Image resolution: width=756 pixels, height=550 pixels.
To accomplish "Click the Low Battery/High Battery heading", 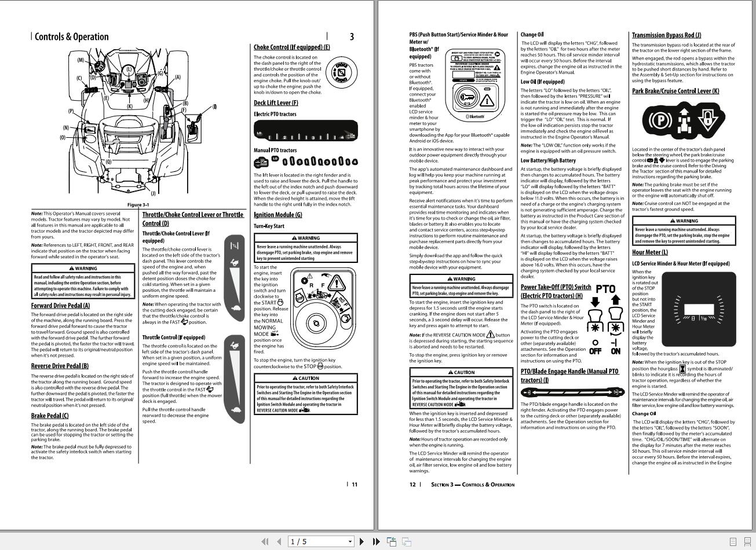I will (x=548, y=160).
